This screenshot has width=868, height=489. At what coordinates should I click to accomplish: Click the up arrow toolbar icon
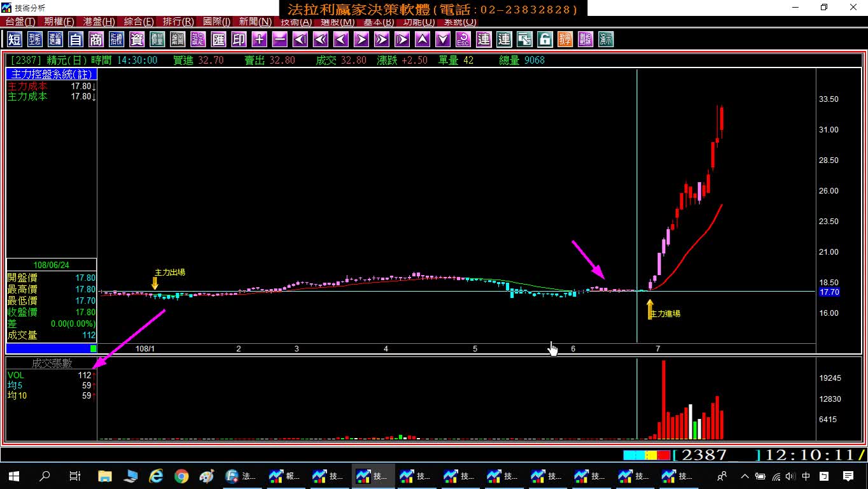click(x=422, y=39)
